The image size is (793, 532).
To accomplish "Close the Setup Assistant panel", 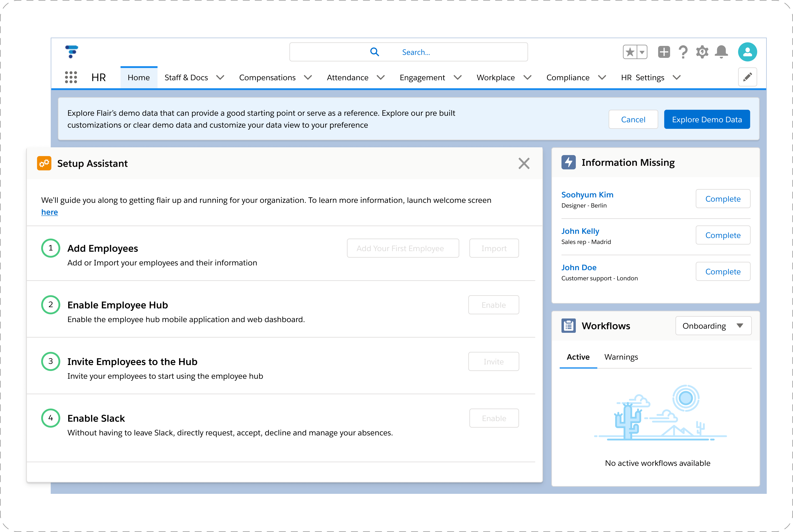I will [524, 164].
